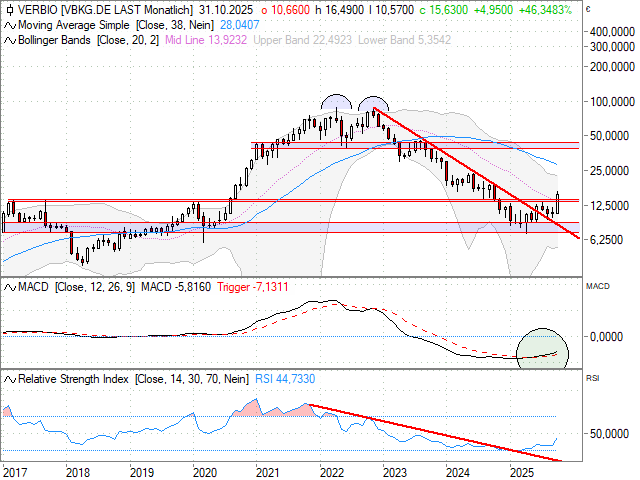The width and height of the screenshot is (640, 480).
Task: Click the 2022 label on the time axis
Action: coord(331,470)
